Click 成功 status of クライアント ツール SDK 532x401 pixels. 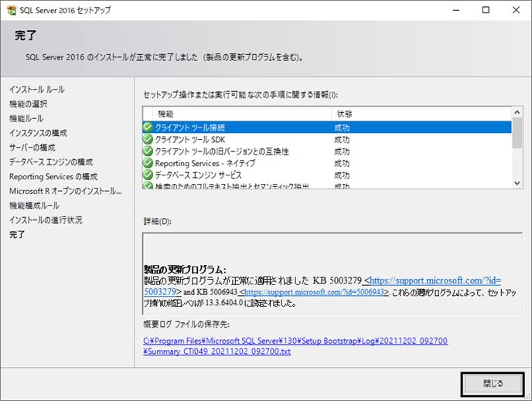coord(342,140)
